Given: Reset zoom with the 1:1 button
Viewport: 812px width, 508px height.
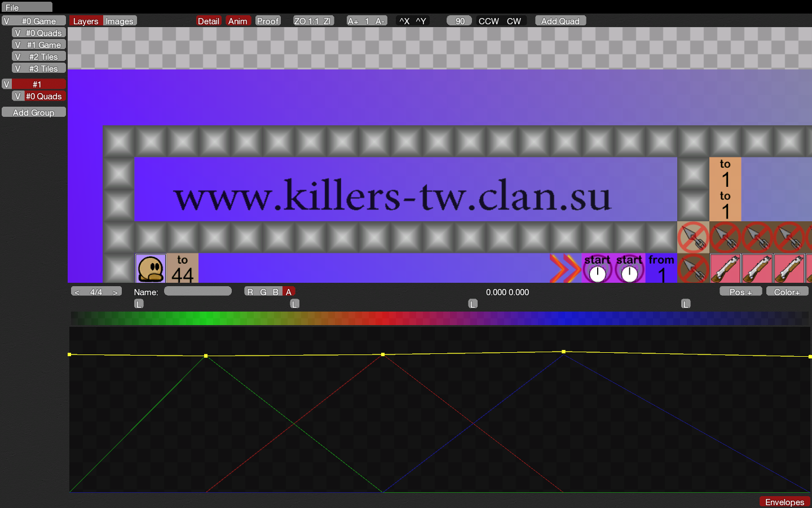Looking at the screenshot, I should tap(314, 21).
